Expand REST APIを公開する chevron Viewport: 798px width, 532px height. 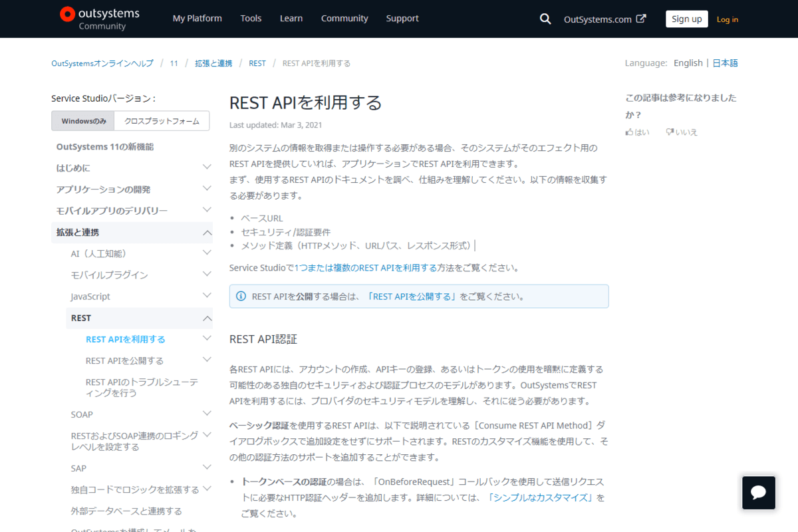[x=207, y=360]
